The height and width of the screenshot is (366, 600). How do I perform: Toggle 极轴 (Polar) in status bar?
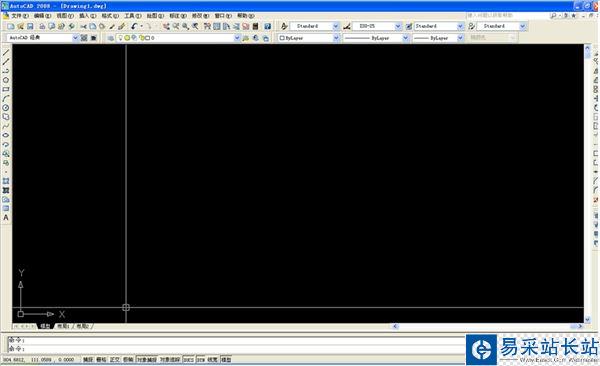tap(128, 359)
